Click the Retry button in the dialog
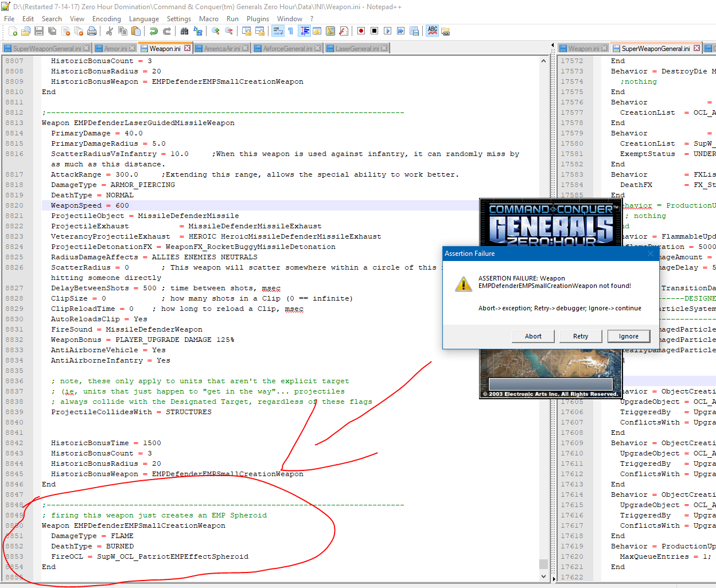Viewport: 716px width, 588px height. click(x=580, y=336)
